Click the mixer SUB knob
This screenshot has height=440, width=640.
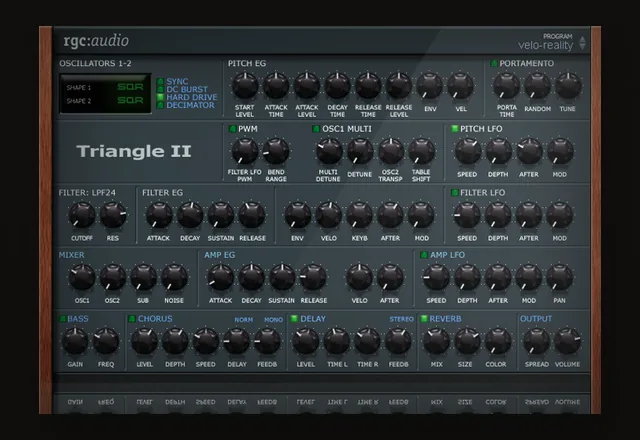143,278
